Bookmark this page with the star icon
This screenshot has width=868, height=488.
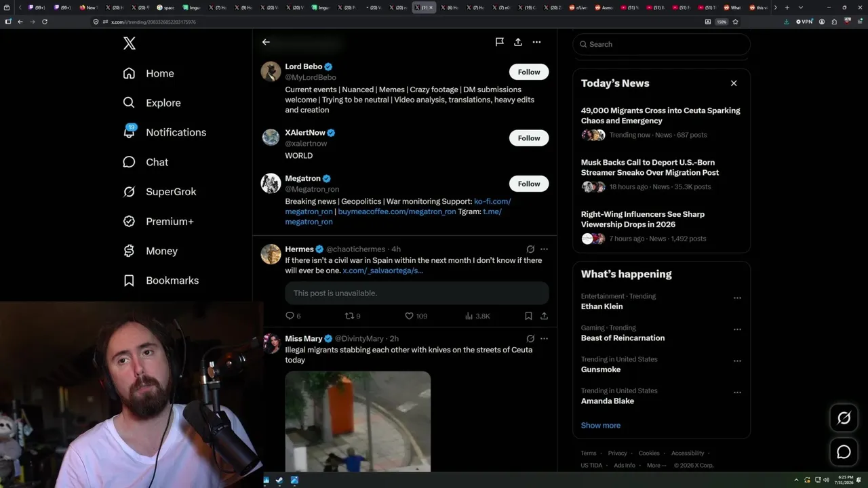pyautogui.click(x=736, y=22)
